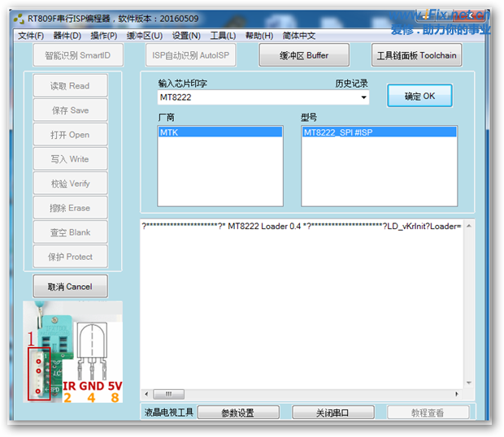Select MT8222_SPI #ISP in the 型号 list
The image size is (504, 437).
[x=379, y=132]
